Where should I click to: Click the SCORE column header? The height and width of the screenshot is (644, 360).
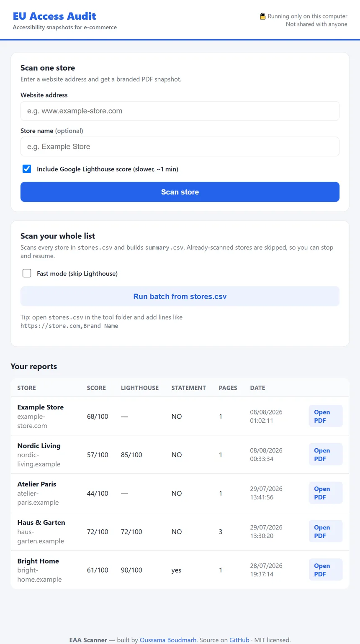pyautogui.click(x=96, y=388)
